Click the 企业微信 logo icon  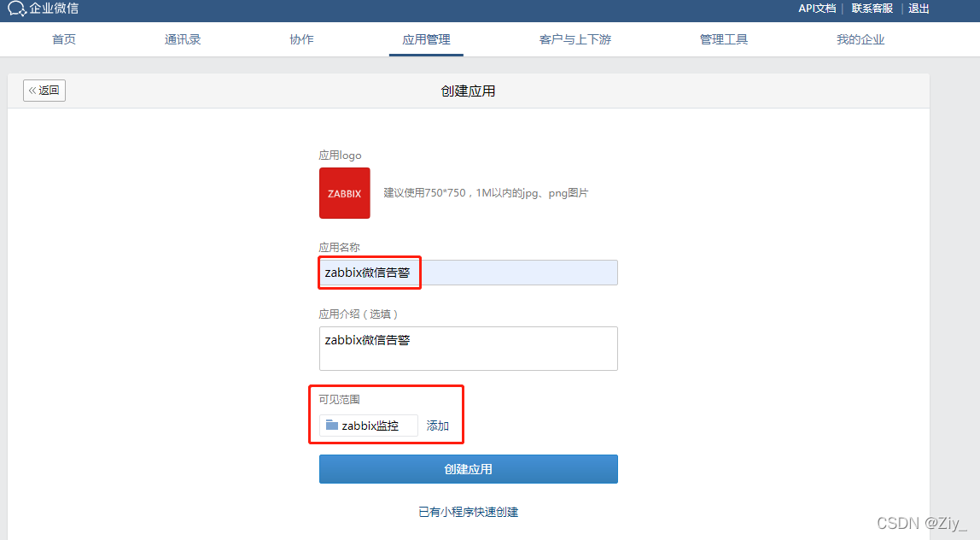[x=17, y=9]
